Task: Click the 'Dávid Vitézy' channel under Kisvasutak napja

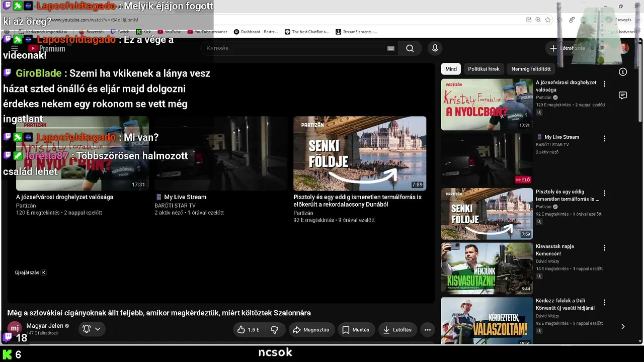Action: coord(547,261)
